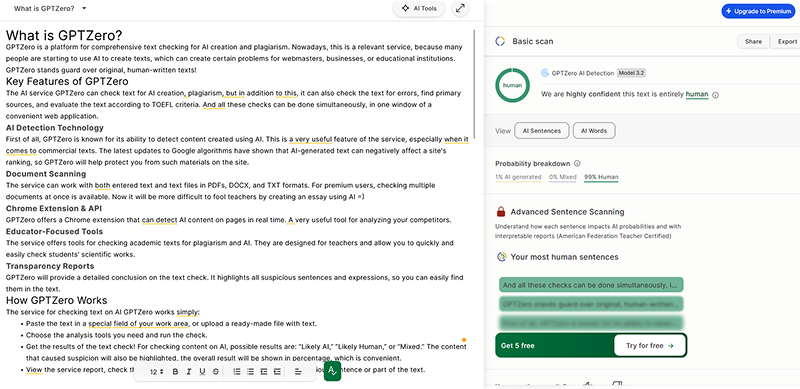This screenshot has height=389, width=800.
Task: Click the 'Key Features of GPTZero' heading
Action: pyautogui.click(x=67, y=81)
